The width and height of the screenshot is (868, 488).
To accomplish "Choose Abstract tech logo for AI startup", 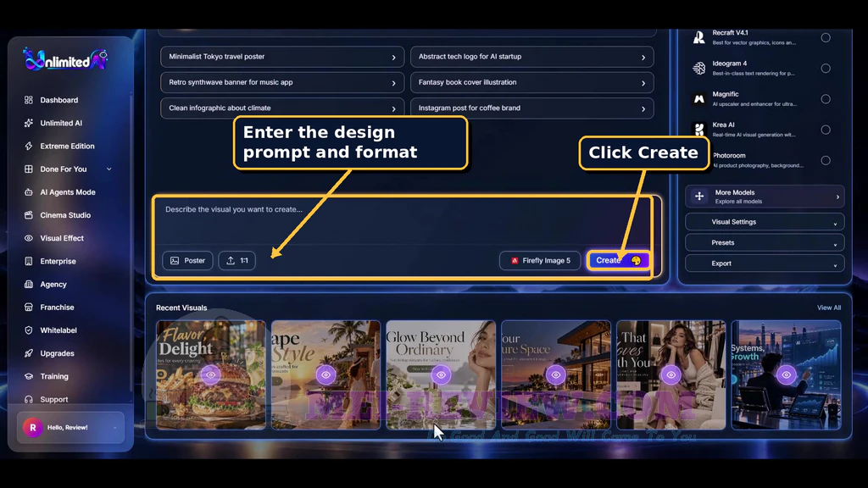I will [532, 57].
